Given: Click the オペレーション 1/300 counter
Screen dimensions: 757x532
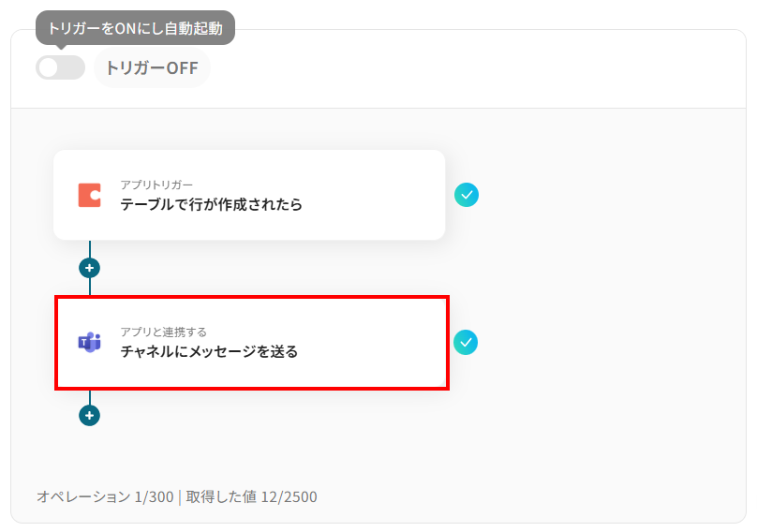Looking at the screenshot, I should pyautogui.click(x=105, y=496).
